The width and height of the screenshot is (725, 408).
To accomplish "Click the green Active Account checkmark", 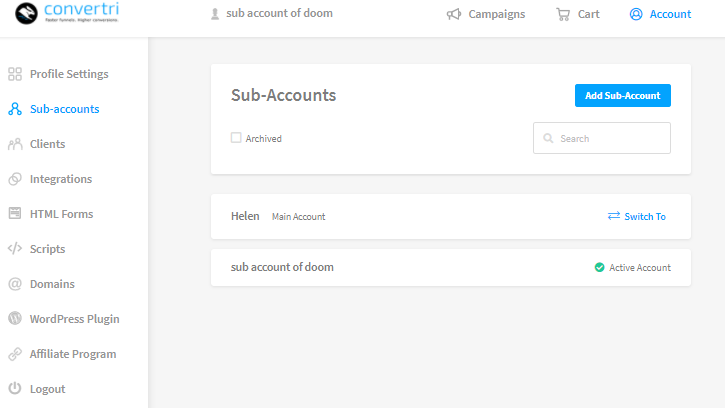I will pos(599,268).
